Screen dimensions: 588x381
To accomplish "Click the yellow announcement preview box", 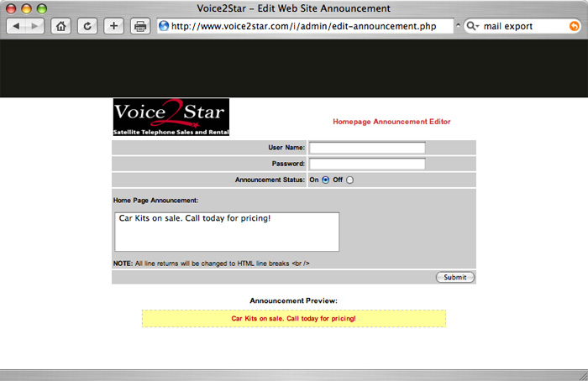I will (x=293, y=319).
